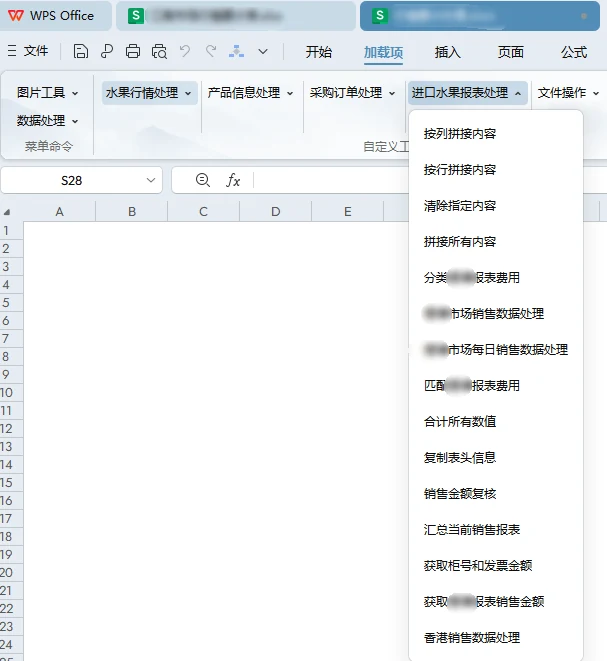
Task: Switch to the 公式 ribbon tab
Action: coord(574,52)
